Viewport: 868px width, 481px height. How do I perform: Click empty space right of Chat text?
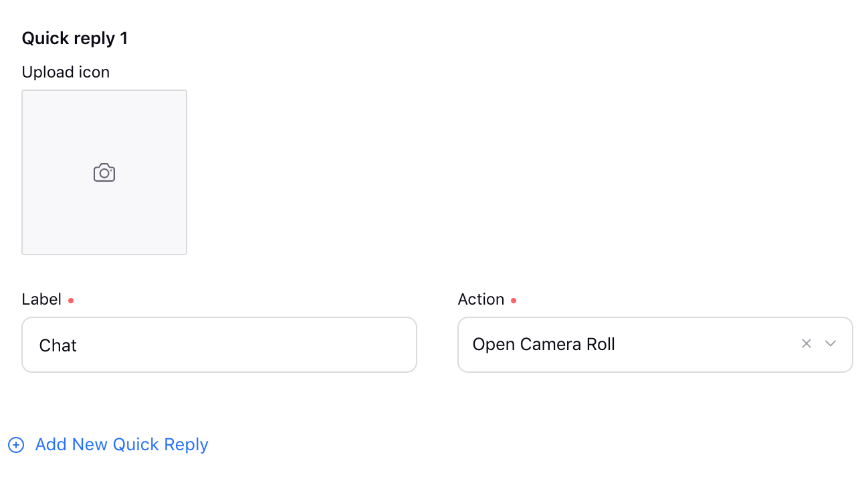pyautogui.click(x=247, y=345)
